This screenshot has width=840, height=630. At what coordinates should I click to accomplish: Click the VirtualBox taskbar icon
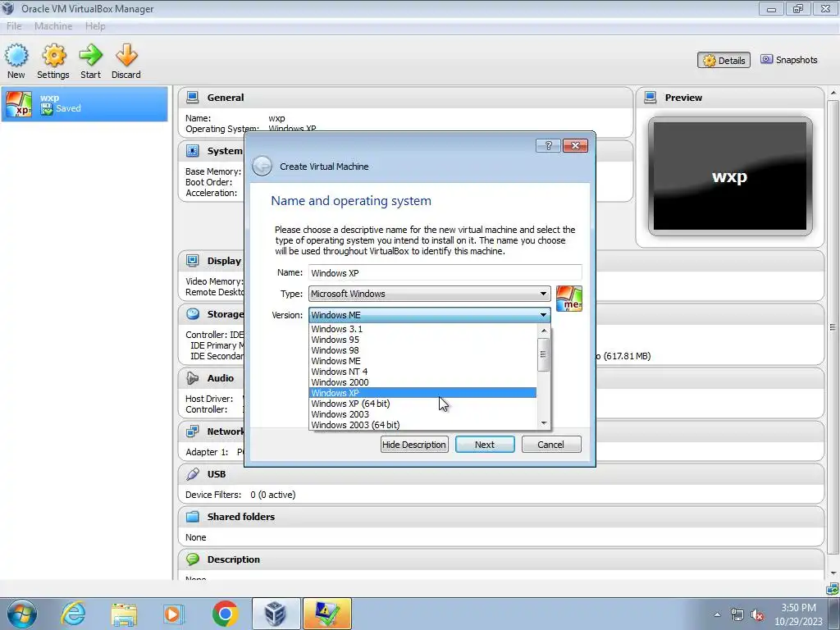tap(276, 614)
